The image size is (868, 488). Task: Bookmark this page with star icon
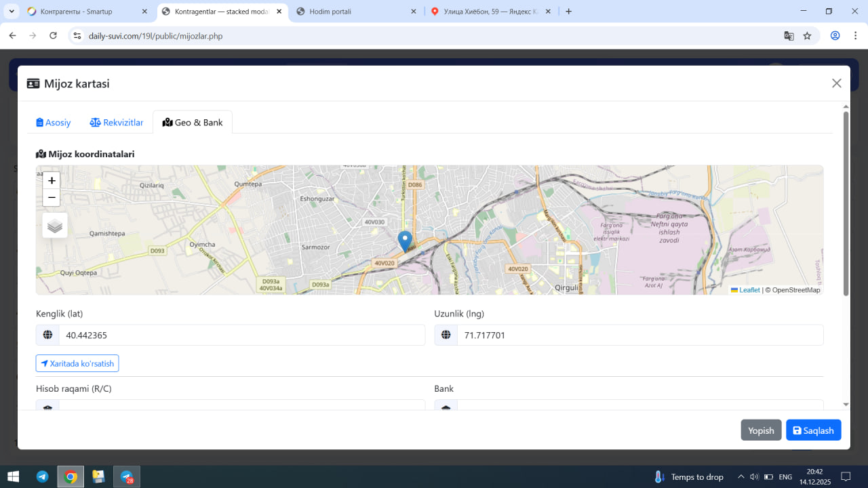(x=807, y=36)
